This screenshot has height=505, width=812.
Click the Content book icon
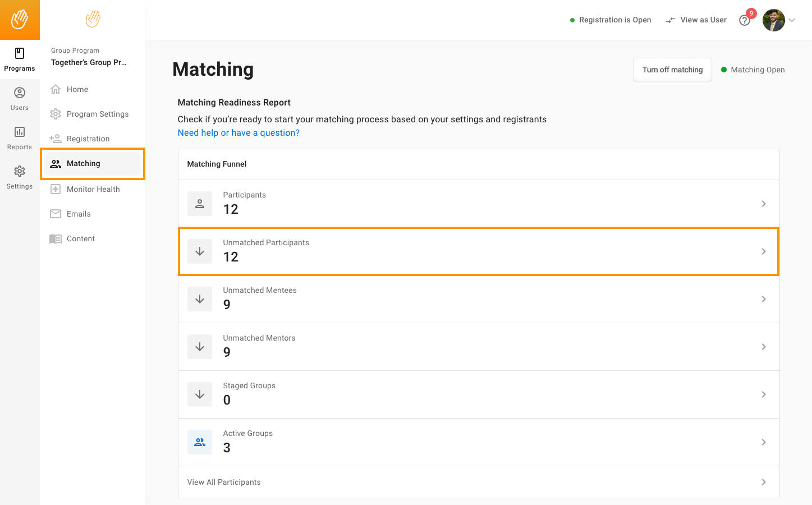[x=56, y=238]
